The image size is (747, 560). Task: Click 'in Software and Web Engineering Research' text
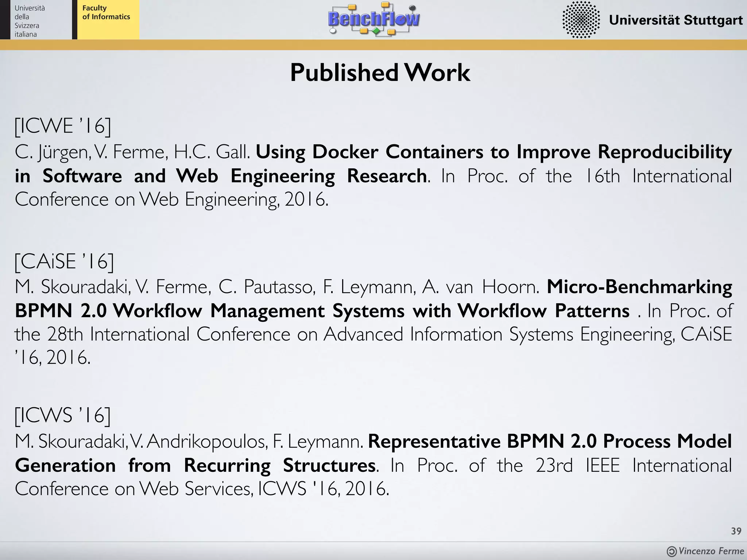pyautogui.click(x=221, y=176)
